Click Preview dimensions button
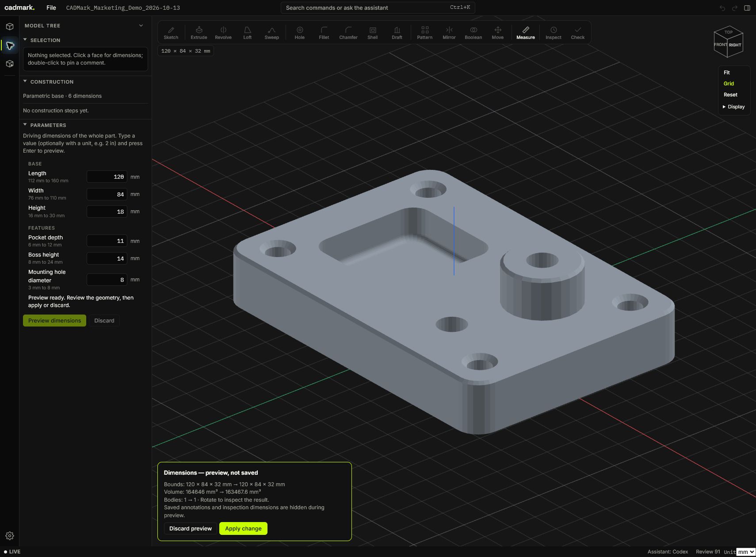The image size is (756, 557). tap(54, 321)
